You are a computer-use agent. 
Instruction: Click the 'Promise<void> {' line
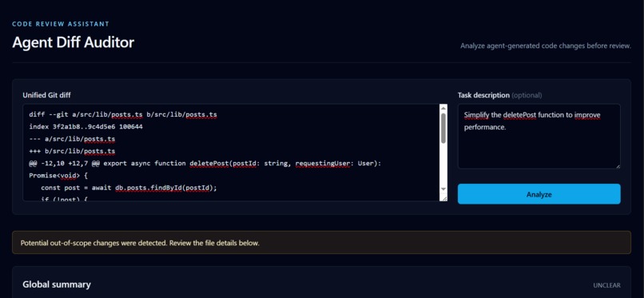click(58, 176)
